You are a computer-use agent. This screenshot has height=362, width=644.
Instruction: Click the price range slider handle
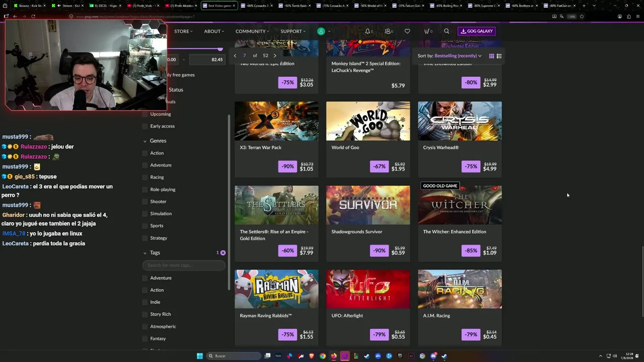(220, 49)
